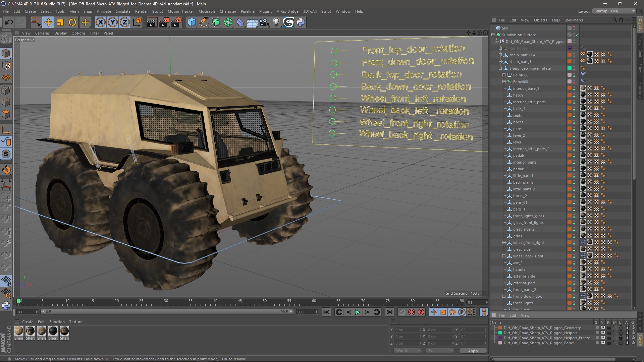Toggle Snap enable S icon
Screen dimensions: 644x362
click(x=6, y=154)
